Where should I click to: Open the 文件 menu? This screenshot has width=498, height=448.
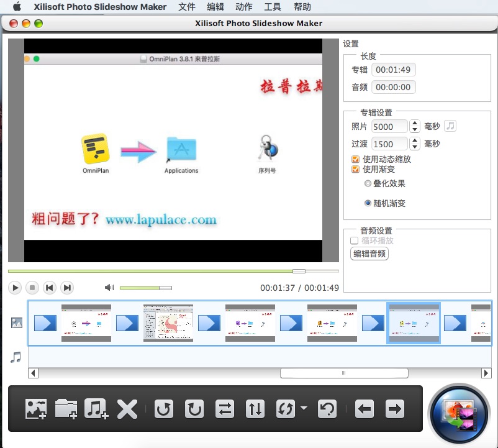click(187, 7)
